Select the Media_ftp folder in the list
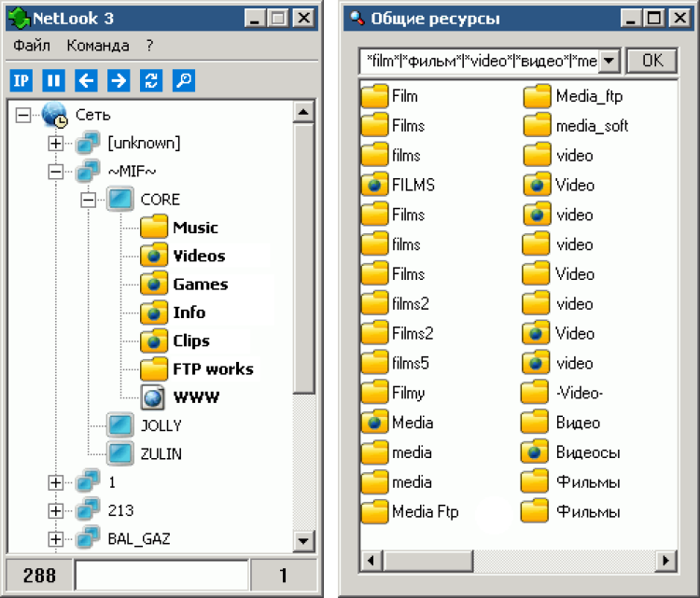 [588, 96]
